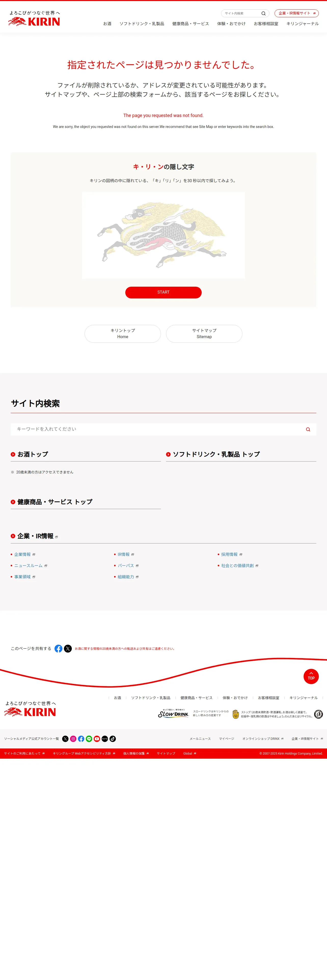Click the yellow stop-hand underage drinking icon
The height and width of the screenshot is (980, 327).
click(x=236, y=714)
